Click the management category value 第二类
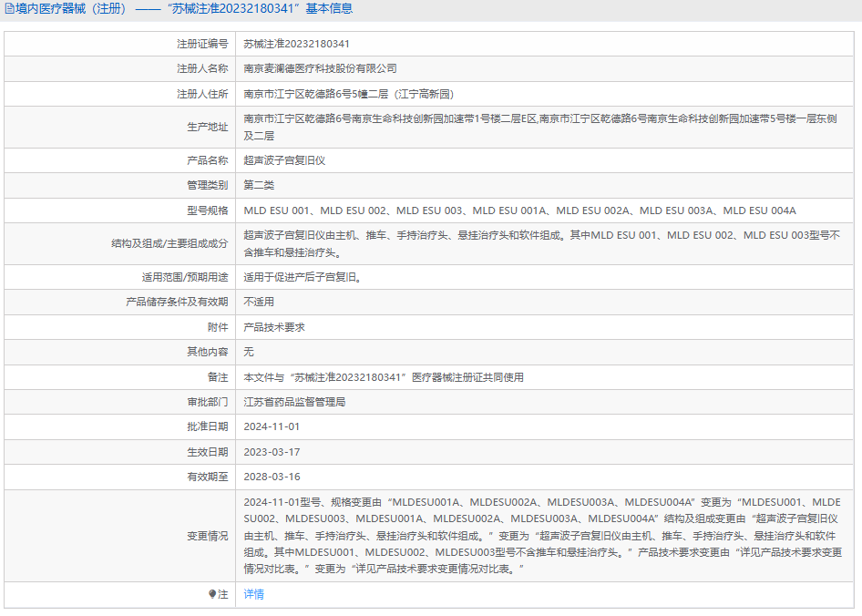The width and height of the screenshot is (862, 616). (259, 185)
